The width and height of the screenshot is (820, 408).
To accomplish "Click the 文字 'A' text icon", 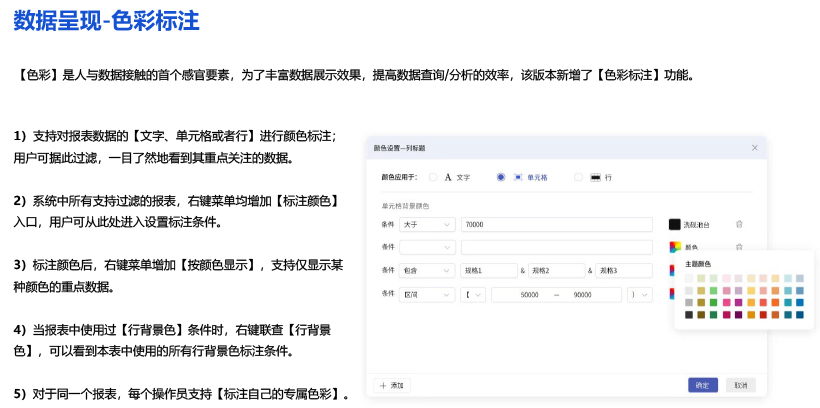I will 449,177.
